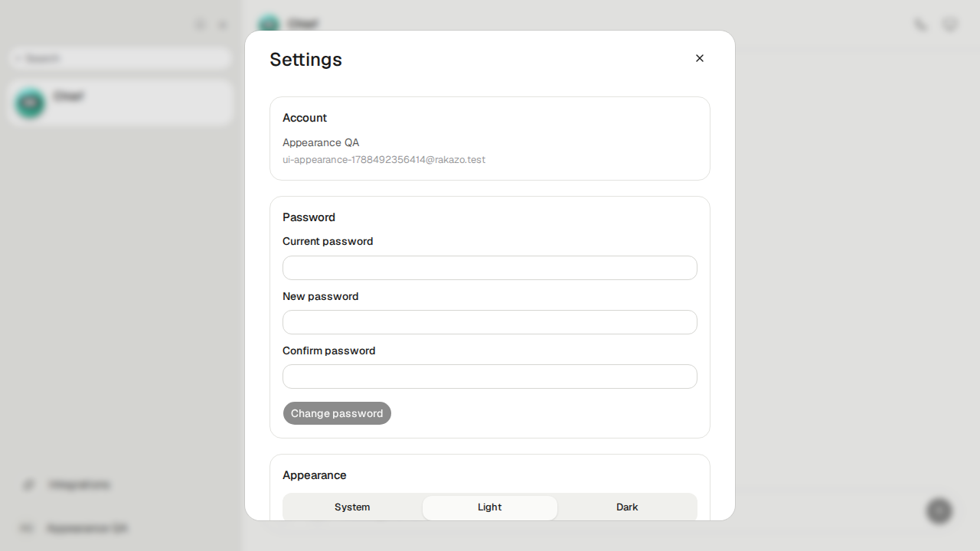Click the icon beside the phone call icon
Viewport: 980px width, 551px height.
point(950,24)
